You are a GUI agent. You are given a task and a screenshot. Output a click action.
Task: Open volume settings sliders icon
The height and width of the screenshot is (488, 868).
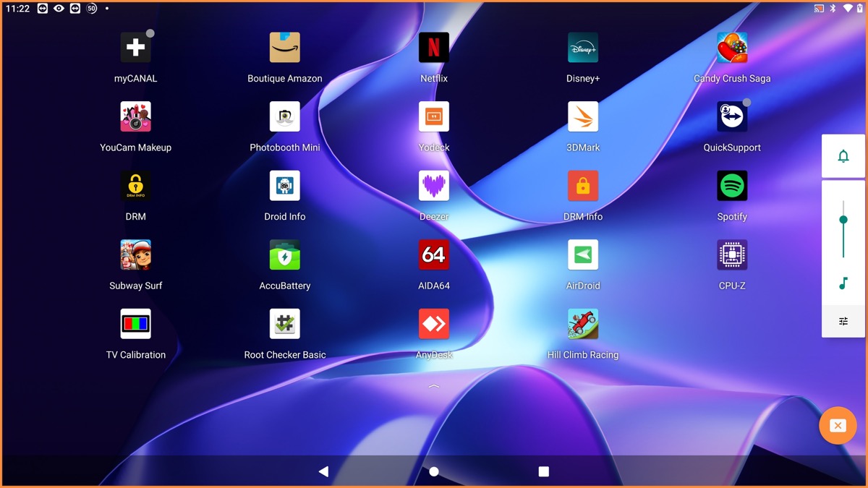[843, 321]
